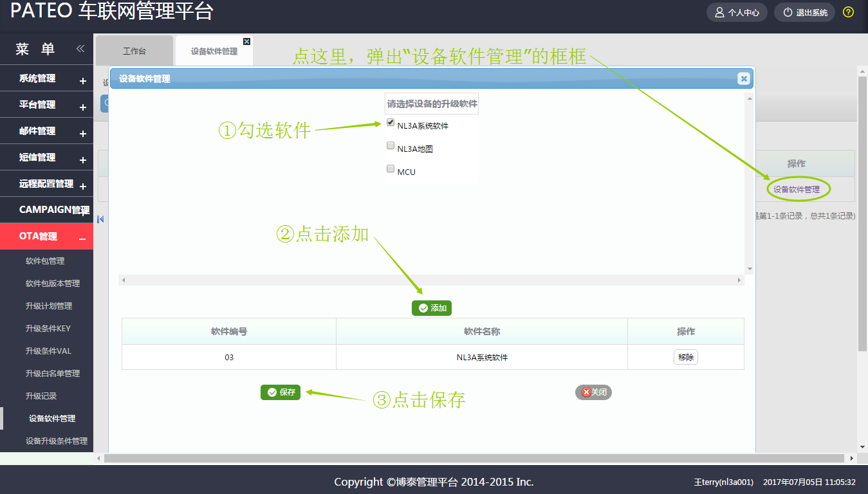Screen dimensions: 868x494
Task: Expand 远程配置管理 menu section
Action: point(46,184)
